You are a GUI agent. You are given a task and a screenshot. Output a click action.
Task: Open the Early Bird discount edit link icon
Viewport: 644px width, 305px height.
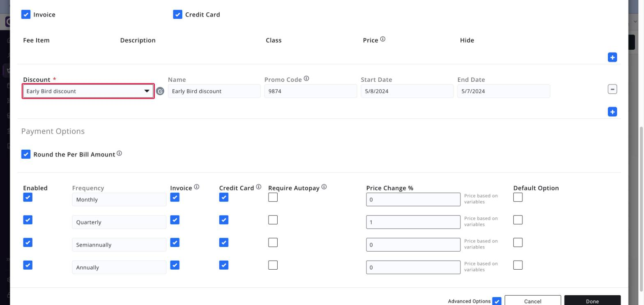160,91
